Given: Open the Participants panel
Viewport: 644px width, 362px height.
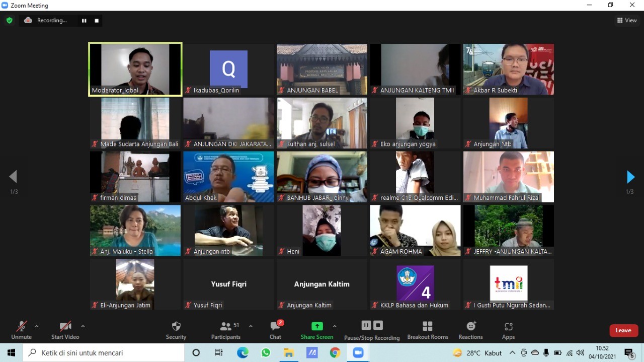Looking at the screenshot, I should click(x=226, y=330).
